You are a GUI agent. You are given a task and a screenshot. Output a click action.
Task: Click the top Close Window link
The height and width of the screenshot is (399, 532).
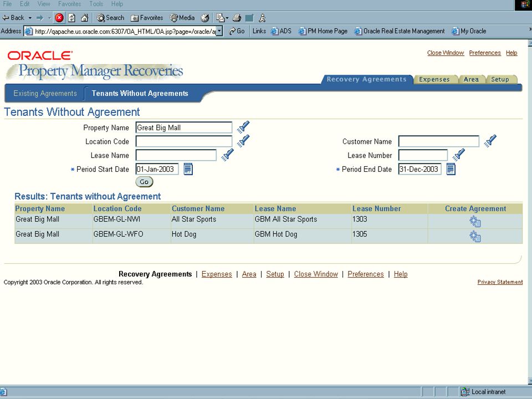click(445, 53)
